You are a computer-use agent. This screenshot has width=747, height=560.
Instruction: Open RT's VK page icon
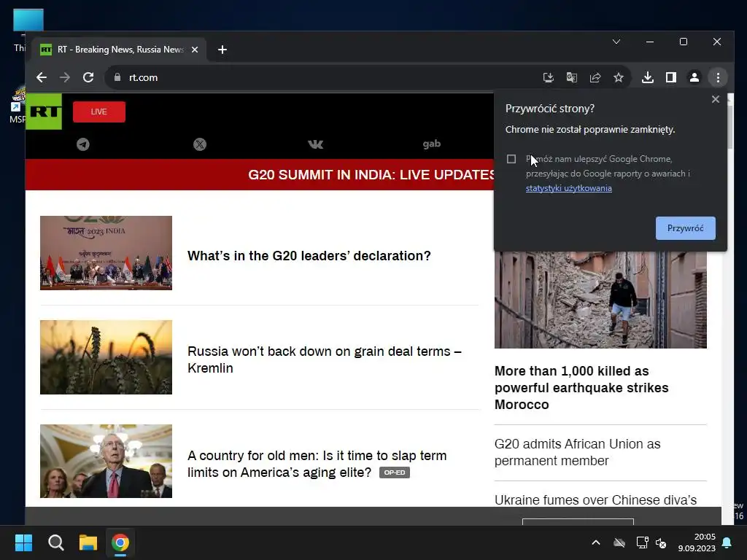[315, 144]
